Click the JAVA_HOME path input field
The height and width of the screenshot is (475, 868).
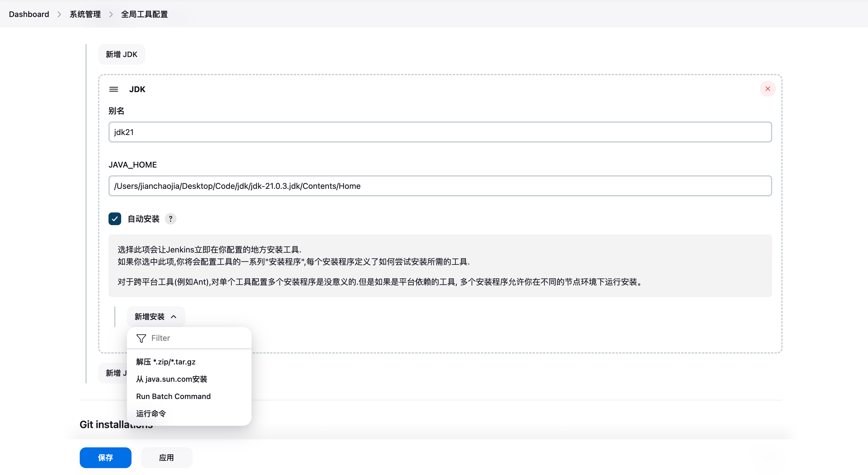440,186
